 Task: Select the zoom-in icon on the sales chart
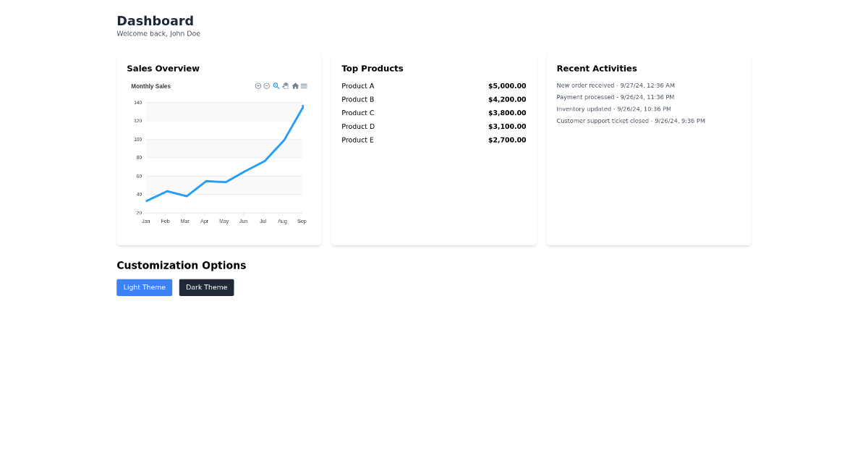tap(258, 85)
